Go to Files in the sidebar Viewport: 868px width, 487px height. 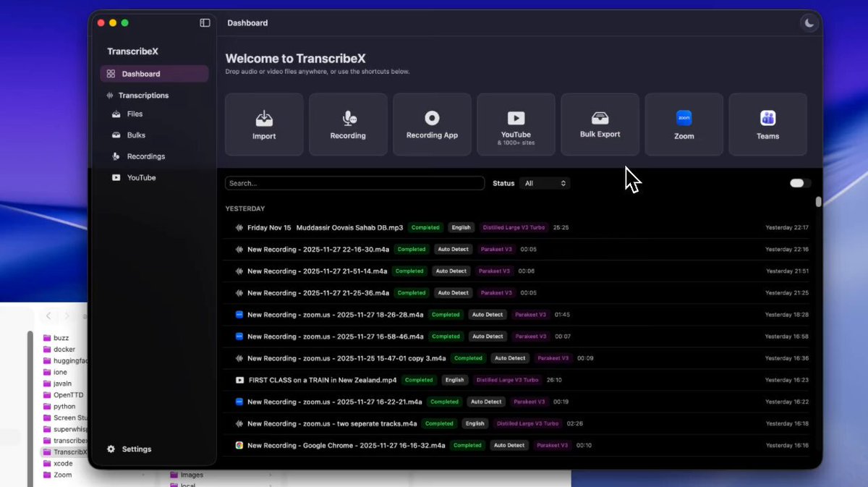pyautogui.click(x=135, y=114)
